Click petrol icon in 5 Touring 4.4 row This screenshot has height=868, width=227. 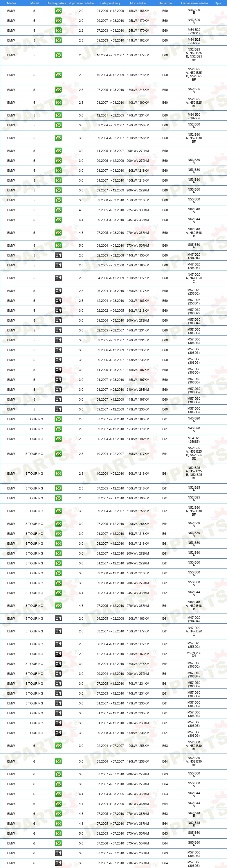pos(58,593)
